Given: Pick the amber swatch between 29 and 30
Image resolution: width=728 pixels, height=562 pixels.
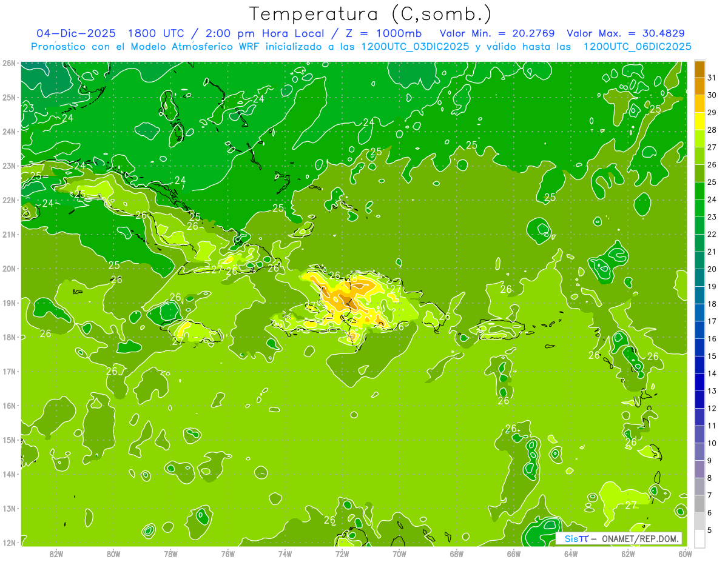Looking at the screenshot, I should pos(699,104).
